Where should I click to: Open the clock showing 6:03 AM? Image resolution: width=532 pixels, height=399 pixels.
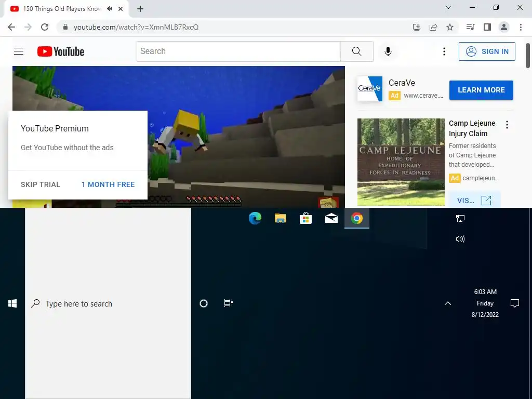(485, 303)
